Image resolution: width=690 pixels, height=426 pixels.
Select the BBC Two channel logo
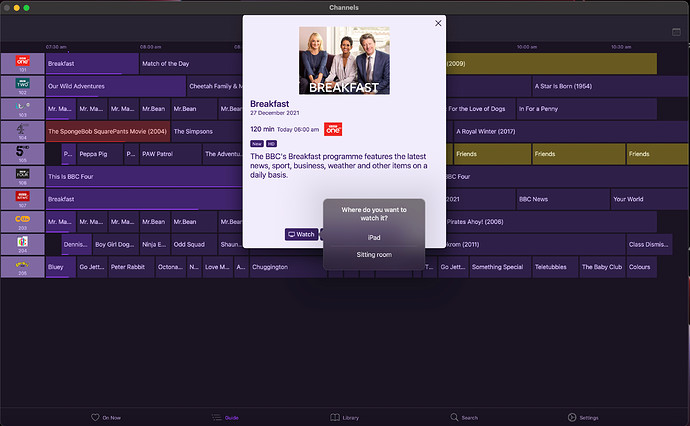point(21,86)
